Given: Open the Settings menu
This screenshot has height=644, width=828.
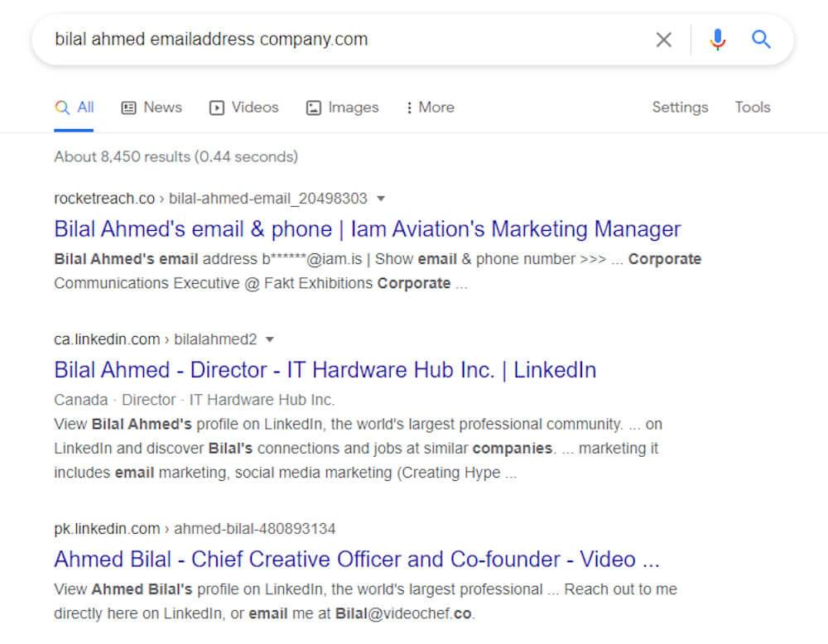Looking at the screenshot, I should coord(680,107).
